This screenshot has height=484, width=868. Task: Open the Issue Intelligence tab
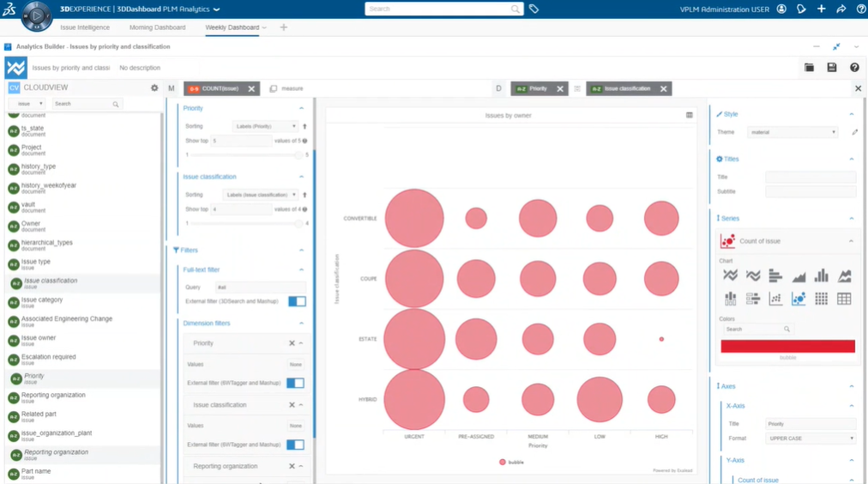[85, 27]
